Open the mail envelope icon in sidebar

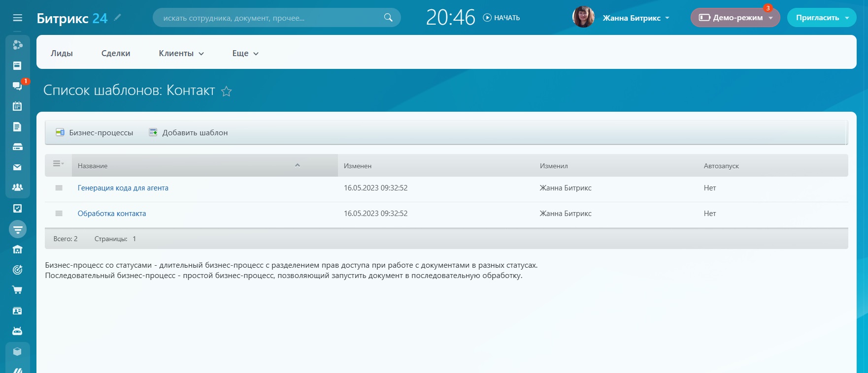point(17,167)
